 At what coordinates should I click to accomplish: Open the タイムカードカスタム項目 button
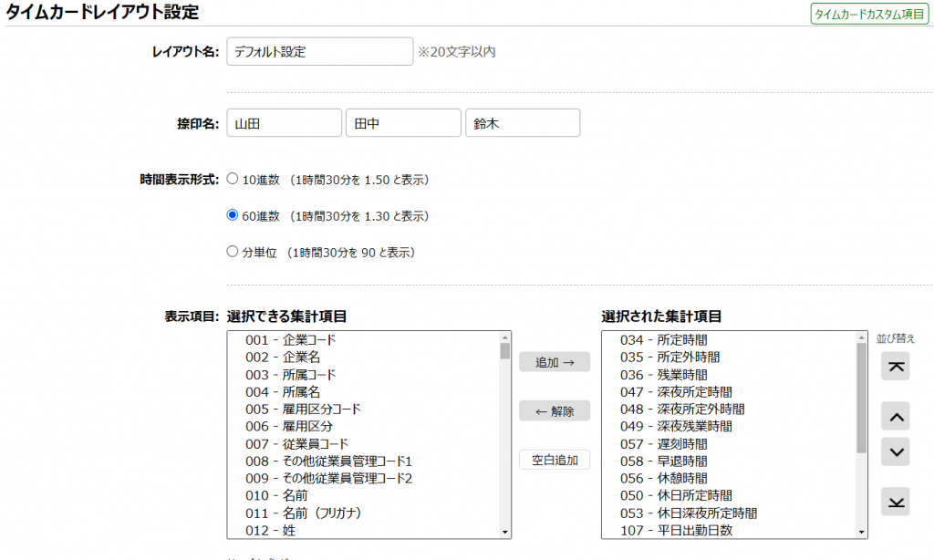869,14
